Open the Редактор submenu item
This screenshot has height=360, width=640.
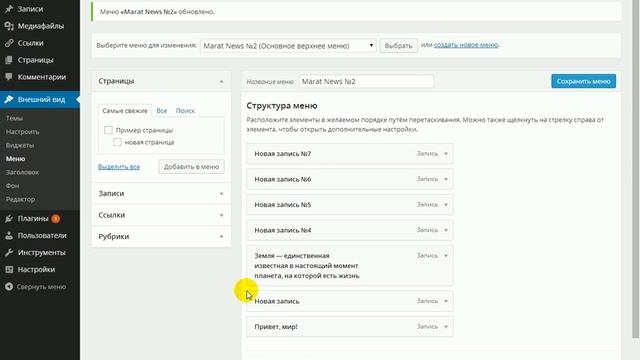(20, 199)
